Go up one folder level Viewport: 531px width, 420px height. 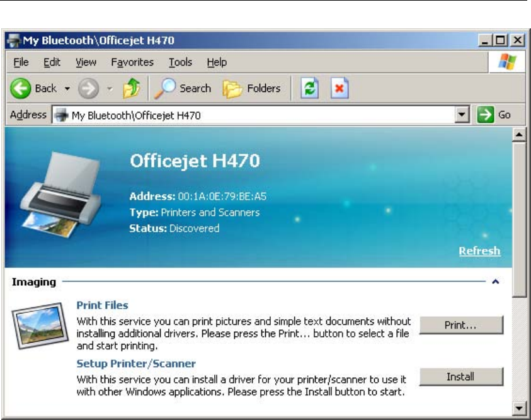[x=132, y=88]
